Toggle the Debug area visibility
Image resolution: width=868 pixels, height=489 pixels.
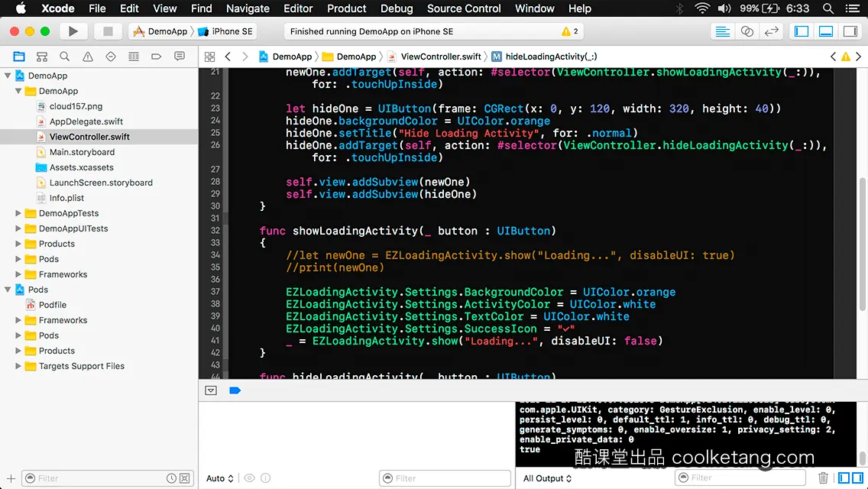(x=826, y=31)
